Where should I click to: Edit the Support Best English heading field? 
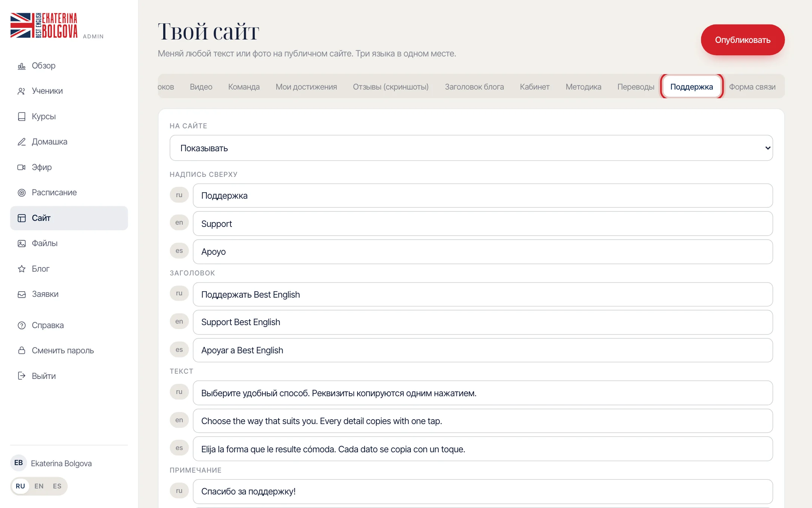click(x=483, y=322)
